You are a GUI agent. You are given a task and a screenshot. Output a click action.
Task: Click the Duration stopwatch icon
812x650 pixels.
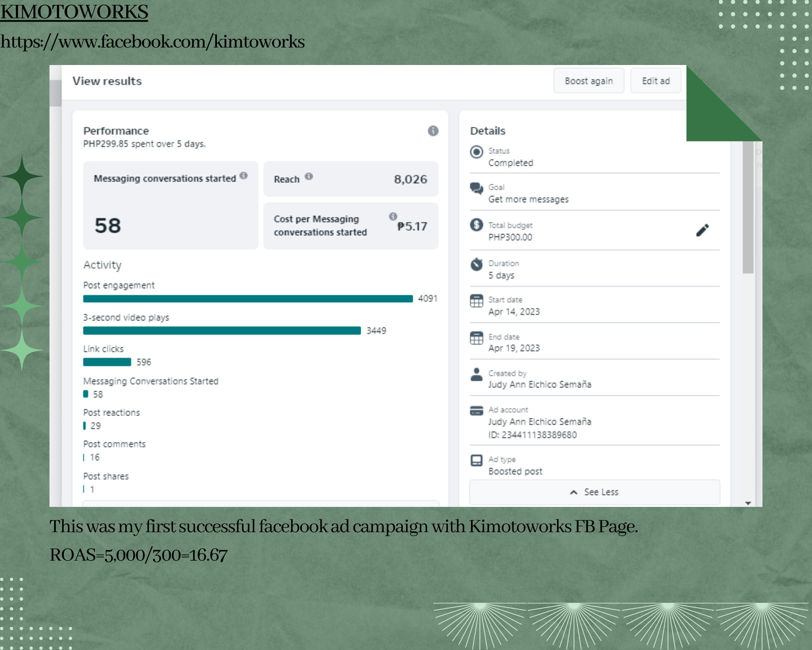click(477, 264)
